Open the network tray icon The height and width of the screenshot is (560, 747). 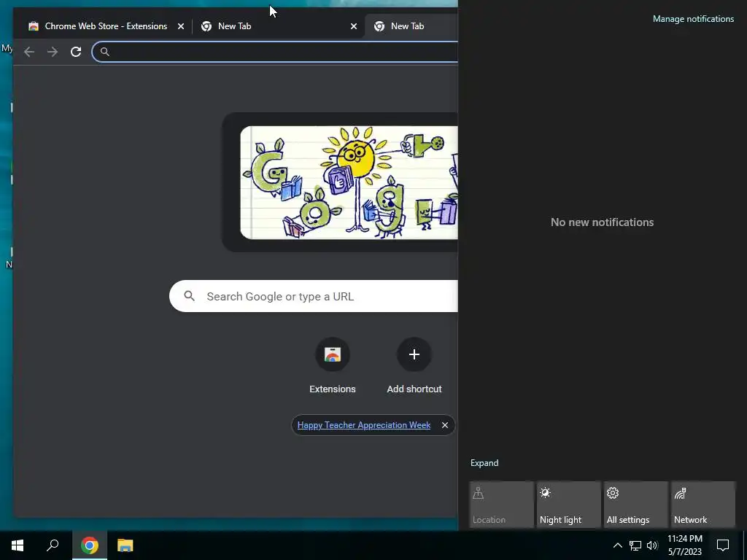(x=635, y=545)
